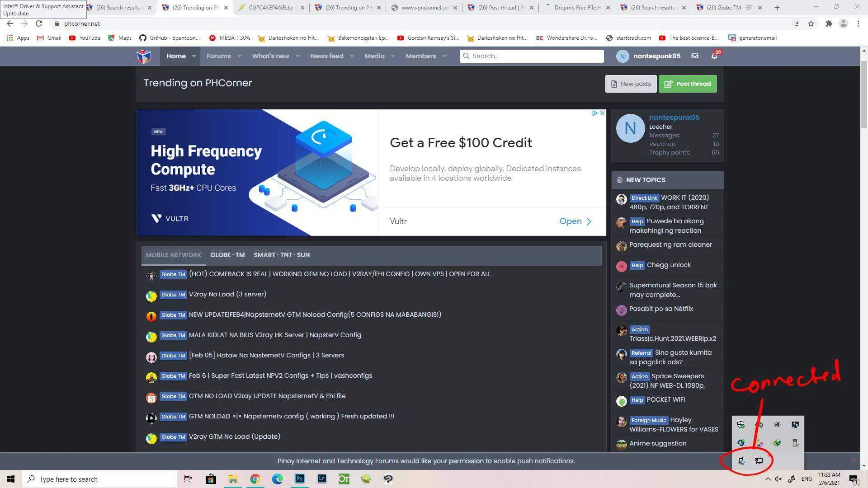The height and width of the screenshot is (488, 868).
Task: Click the muted volume icon in the tray
Action: [778, 479]
